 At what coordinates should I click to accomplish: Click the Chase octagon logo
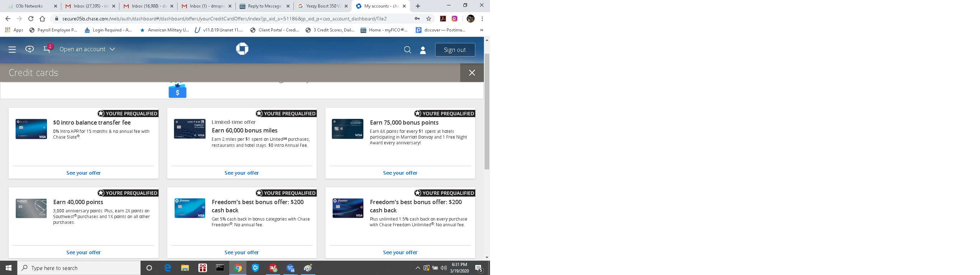[x=242, y=49]
